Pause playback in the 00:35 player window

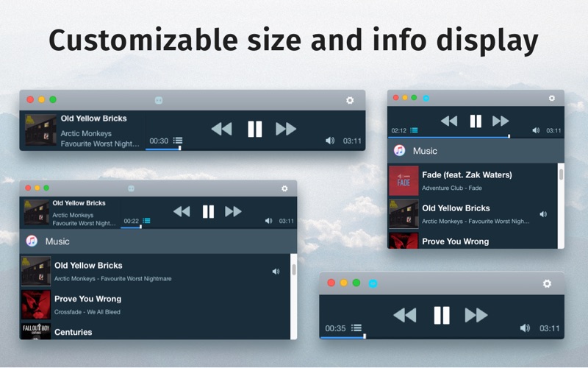442,315
